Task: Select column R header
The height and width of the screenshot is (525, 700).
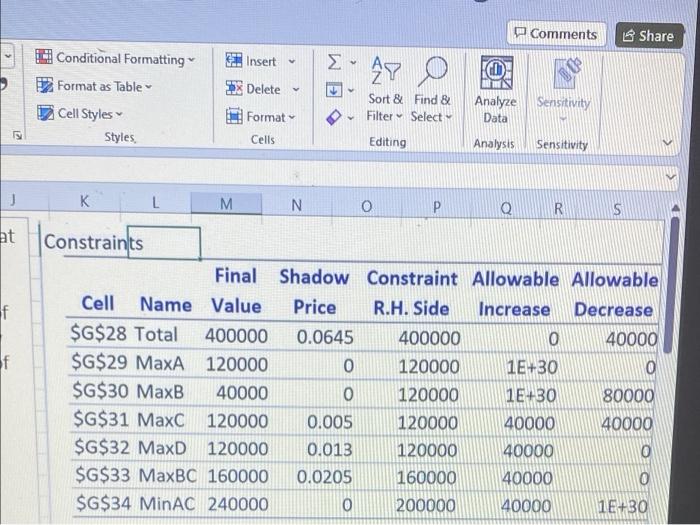Action: pos(558,208)
